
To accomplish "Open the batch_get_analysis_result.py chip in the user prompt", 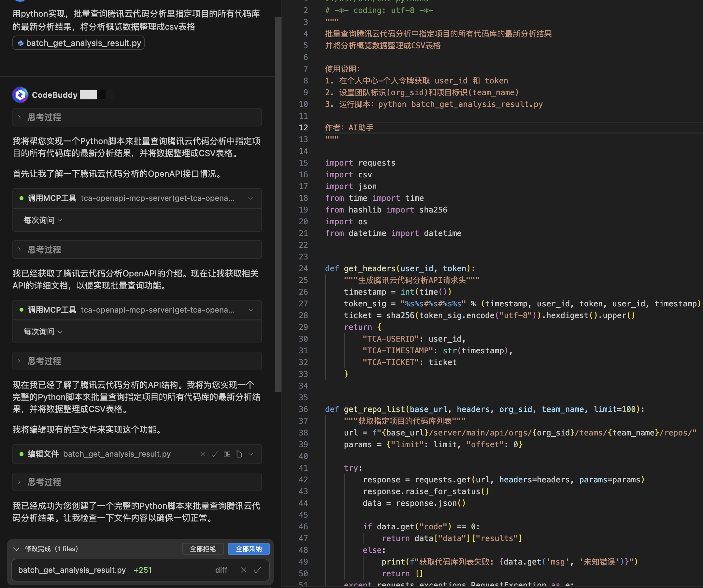I will click(x=79, y=43).
